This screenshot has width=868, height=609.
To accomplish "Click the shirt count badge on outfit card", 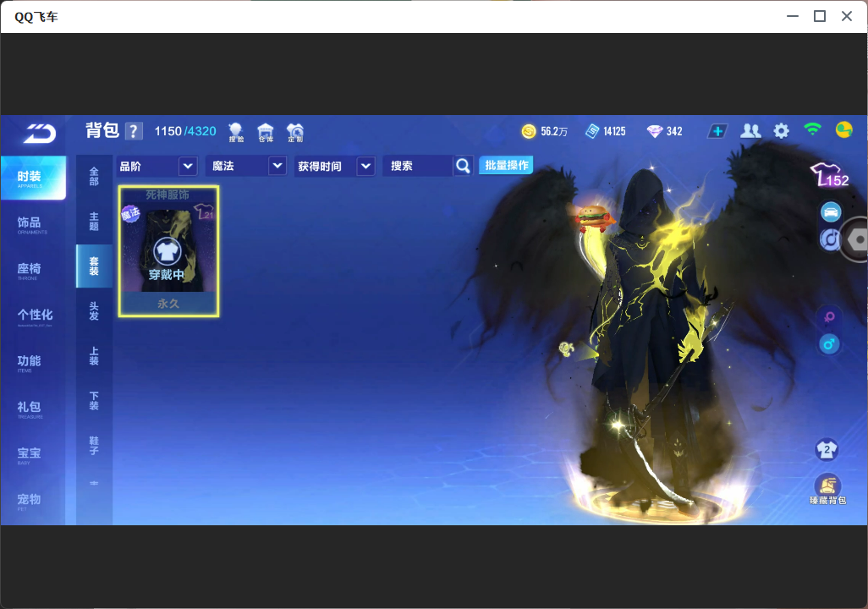I will click(204, 211).
